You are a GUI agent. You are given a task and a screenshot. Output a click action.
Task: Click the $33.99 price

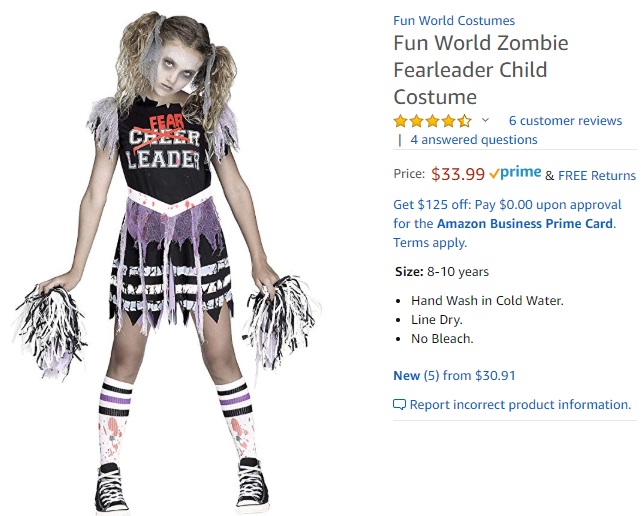pos(458,174)
